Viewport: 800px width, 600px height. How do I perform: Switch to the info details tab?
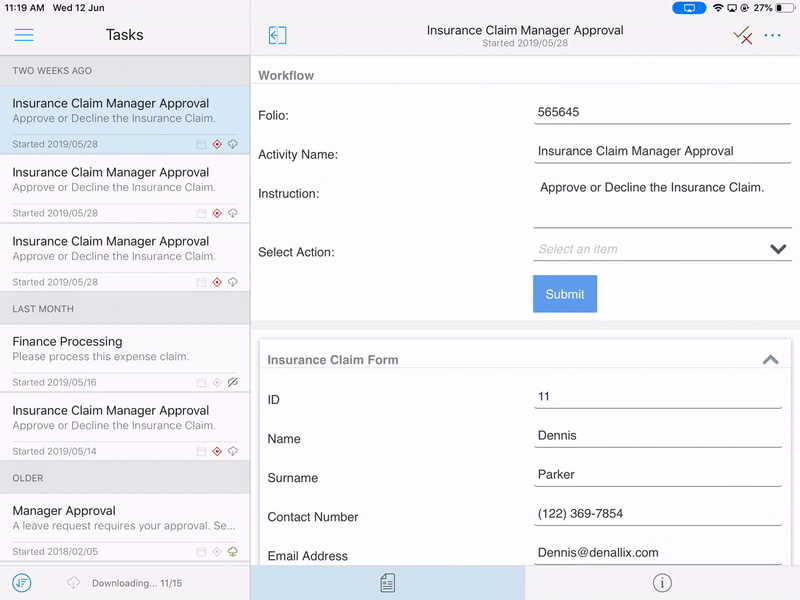coord(662,583)
